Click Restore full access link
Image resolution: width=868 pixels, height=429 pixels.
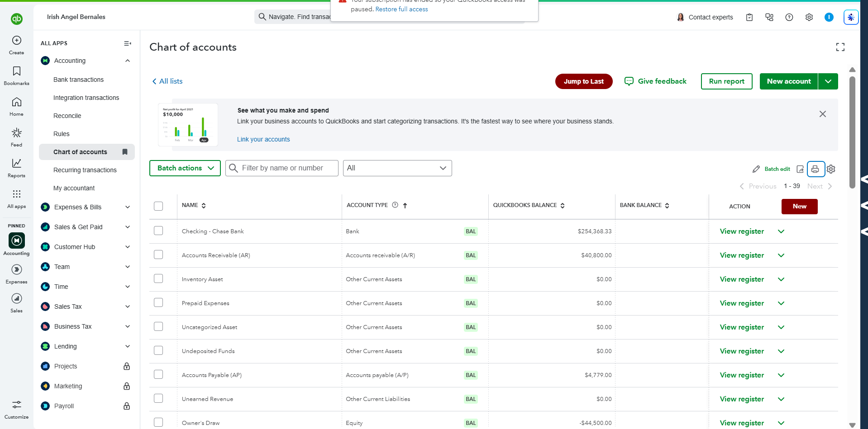tap(401, 9)
